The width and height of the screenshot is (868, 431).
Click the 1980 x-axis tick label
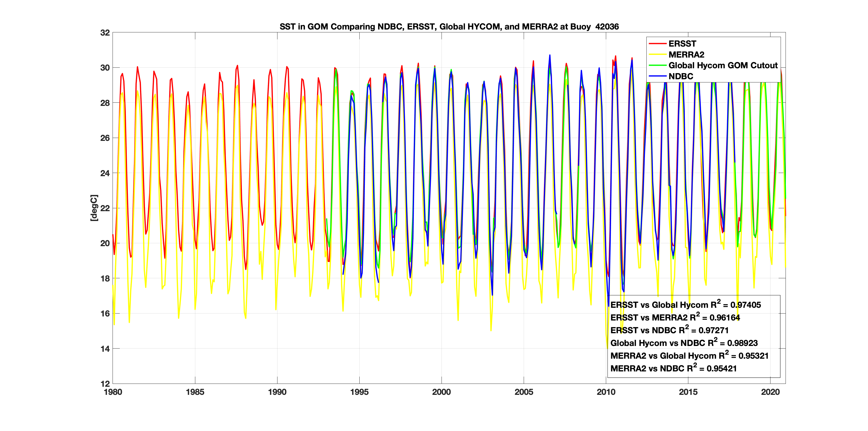click(113, 392)
